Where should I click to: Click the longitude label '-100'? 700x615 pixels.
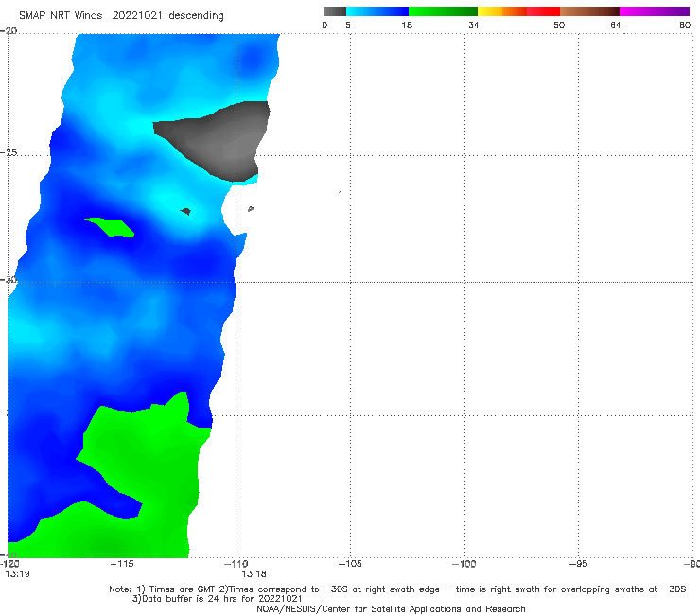(x=464, y=564)
